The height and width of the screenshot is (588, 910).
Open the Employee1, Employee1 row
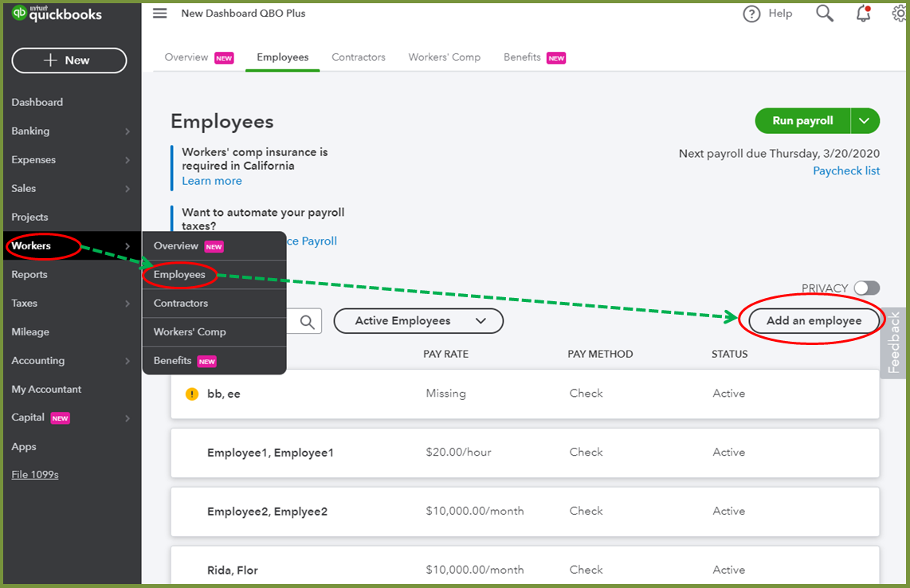[524, 453]
